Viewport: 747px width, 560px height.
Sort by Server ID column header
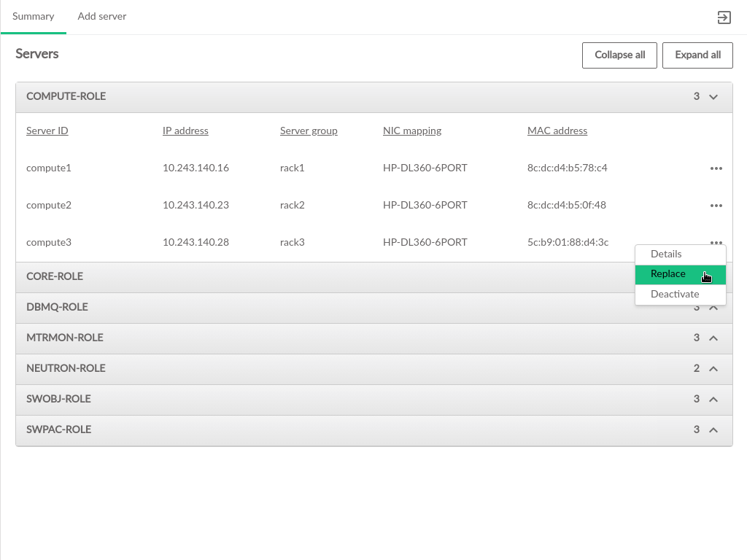[x=47, y=131]
